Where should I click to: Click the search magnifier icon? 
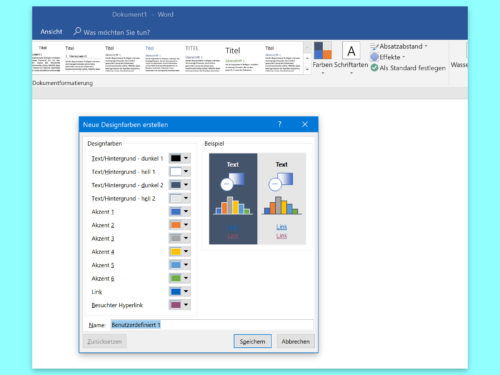pos(77,31)
